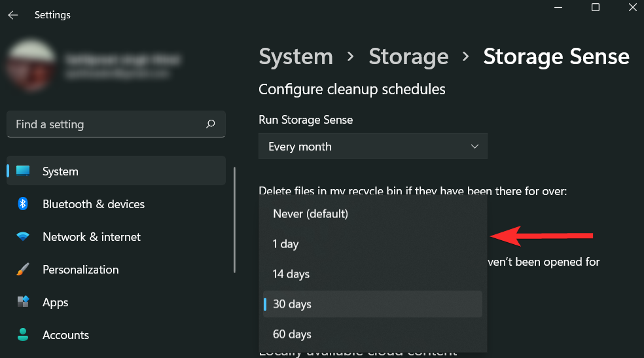The width and height of the screenshot is (644, 358).
Task: Click the Bluetooth icon in sidebar
Action: coord(23,204)
